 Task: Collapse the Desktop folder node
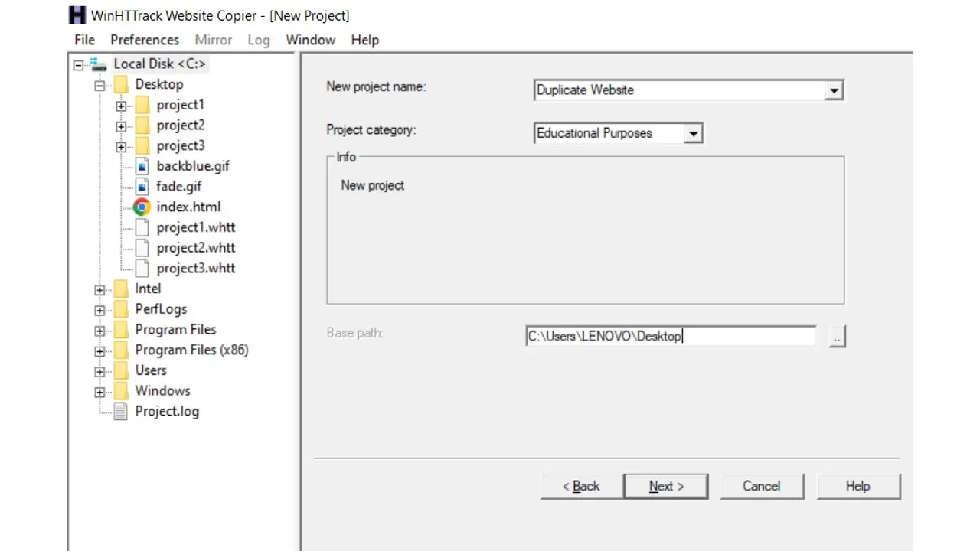click(100, 86)
